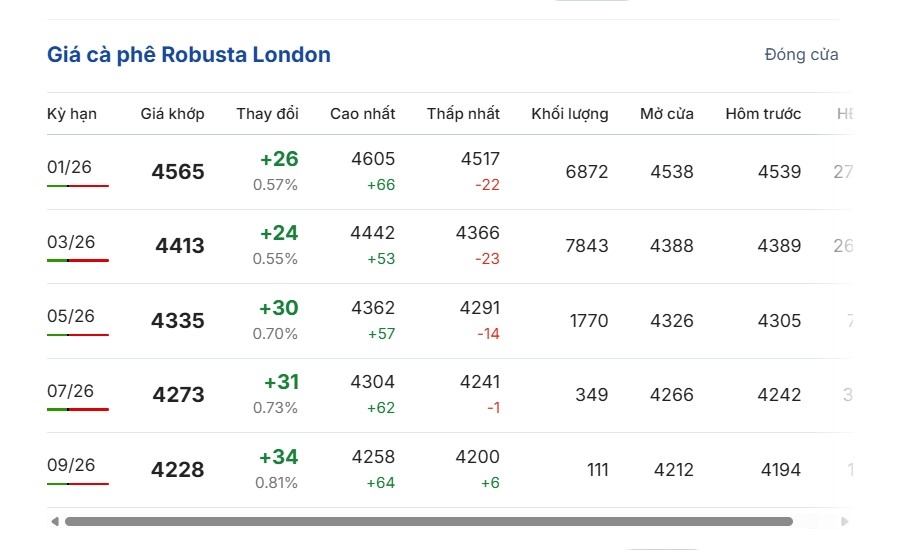This screenshot has height=550, width=901.
Task: Click the price range bar under 05/26
Action: [x=77, y=335]
